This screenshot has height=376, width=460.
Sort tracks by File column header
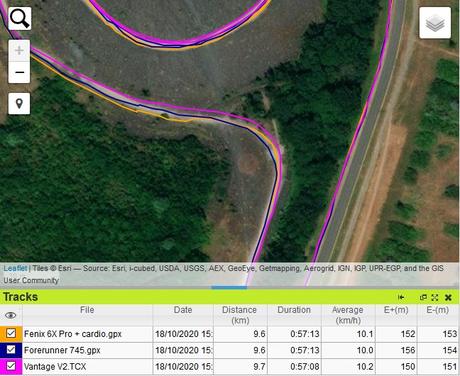(x=87, y=315)
